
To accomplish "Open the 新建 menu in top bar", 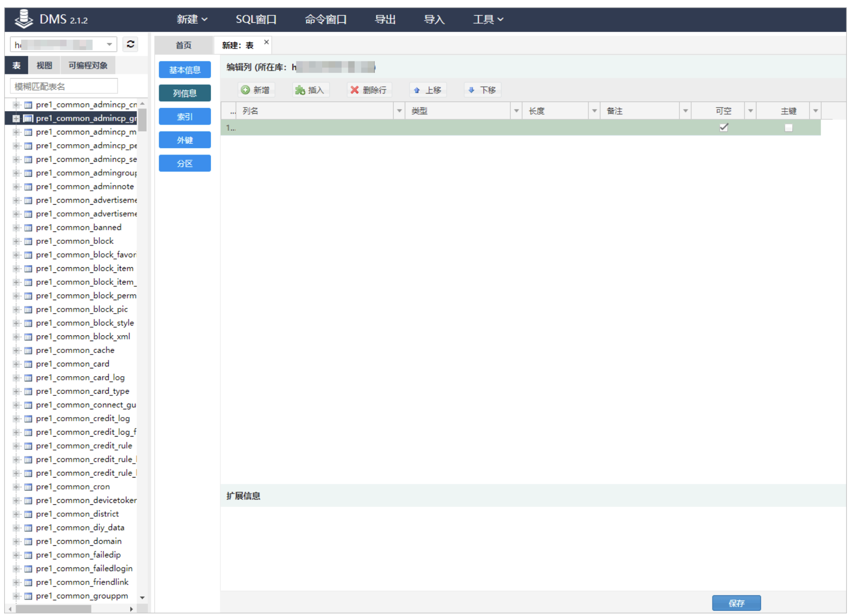I will [192, 20].
